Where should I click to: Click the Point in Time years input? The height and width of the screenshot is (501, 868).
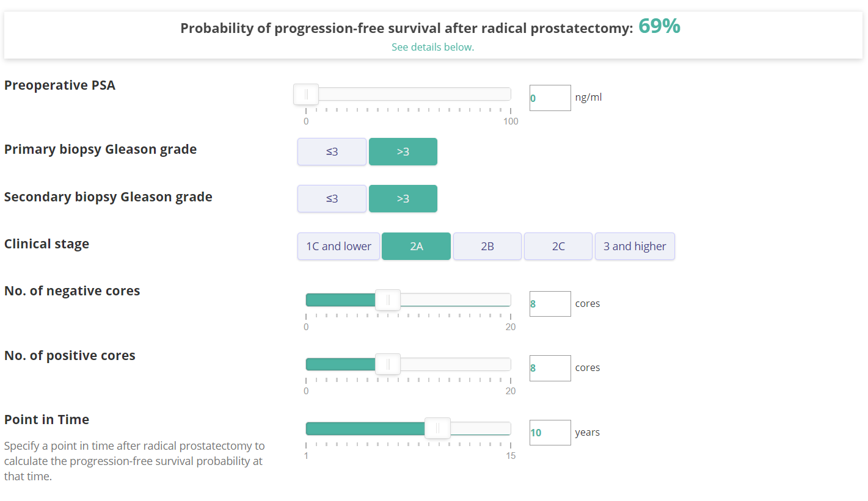tap(550, 433)
